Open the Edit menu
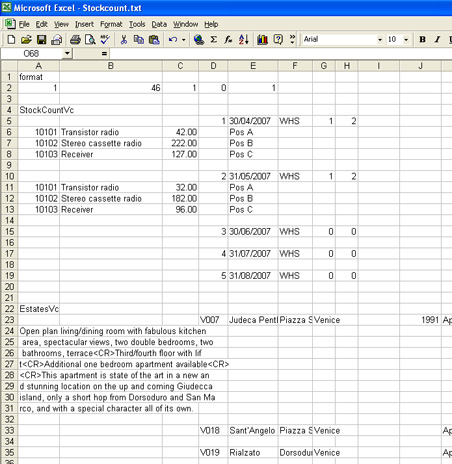The image size is (452, 464). [x=42, y=24]
